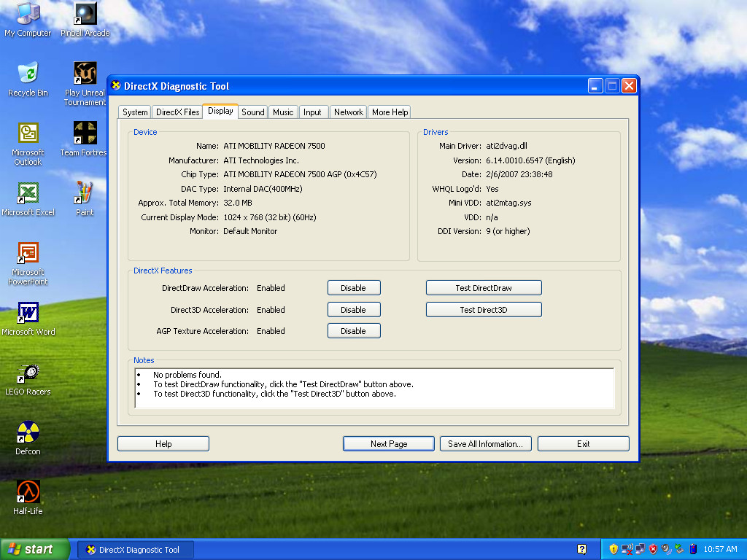Click the "ATI Technologies Inc." manufacturer value
Screen dimensions: 747x560
[x=261, y=160]
